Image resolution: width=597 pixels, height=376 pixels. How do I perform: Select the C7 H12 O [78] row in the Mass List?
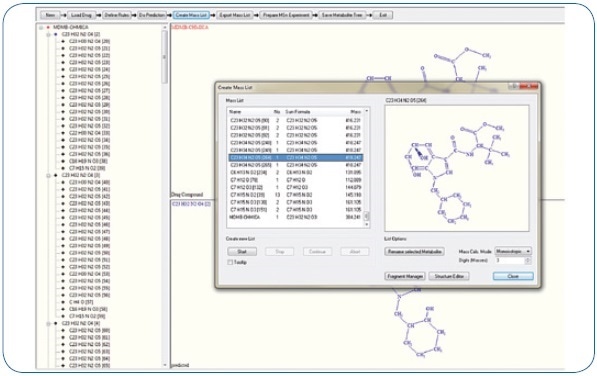click(295, 180)
